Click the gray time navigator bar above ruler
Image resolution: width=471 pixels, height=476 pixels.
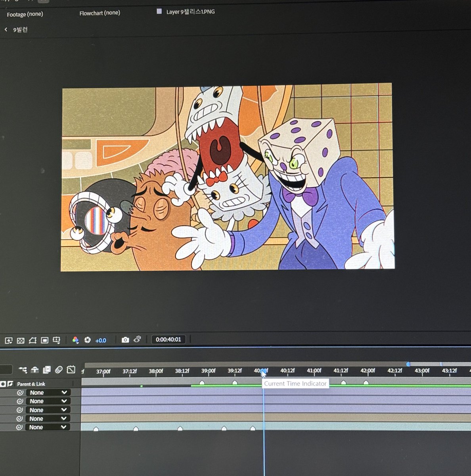pos(246,364)
